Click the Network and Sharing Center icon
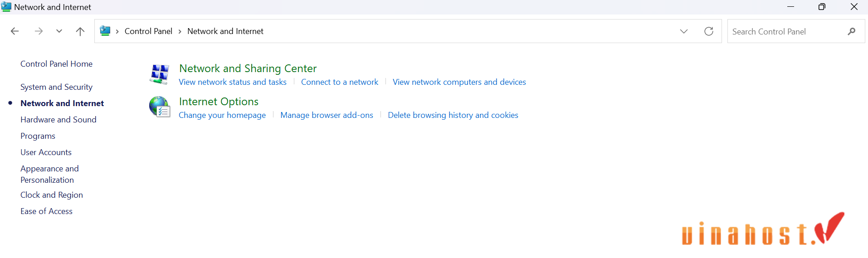868x258 pixels. tap(159, 74)
